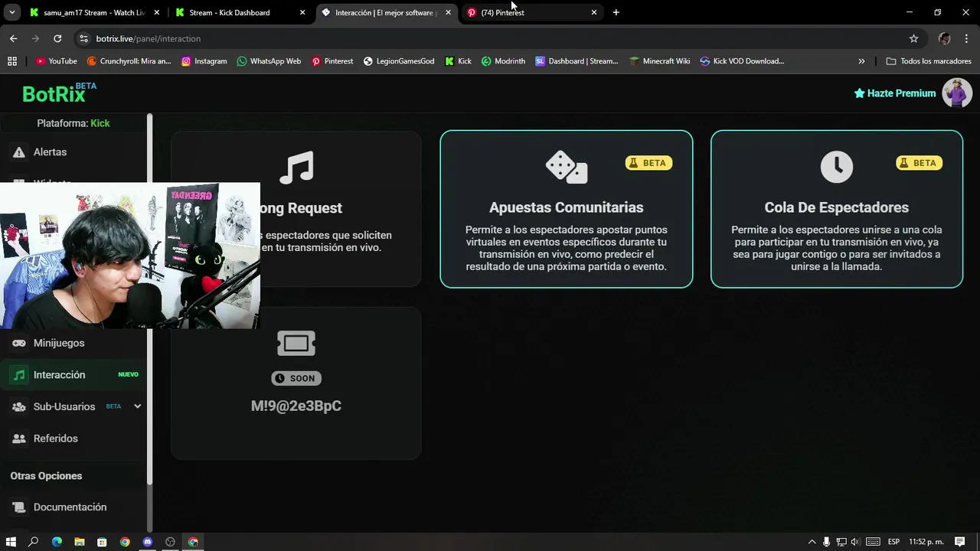Open the Kick VOD Download bookmark
This screenshot has height=551, width=980.
[742, 61]
